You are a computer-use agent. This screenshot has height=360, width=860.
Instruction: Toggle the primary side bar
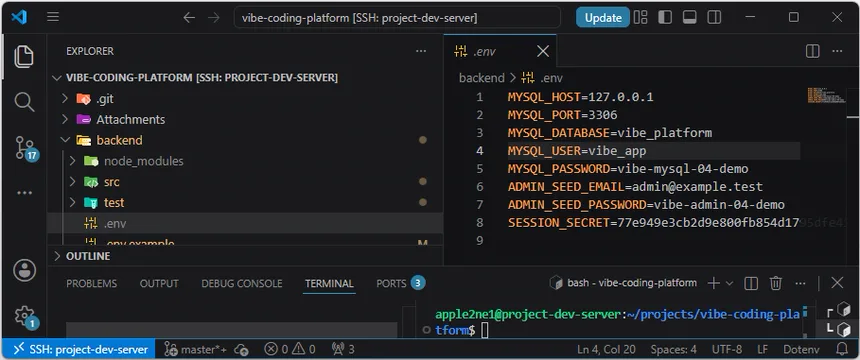(x=665, y=18)
